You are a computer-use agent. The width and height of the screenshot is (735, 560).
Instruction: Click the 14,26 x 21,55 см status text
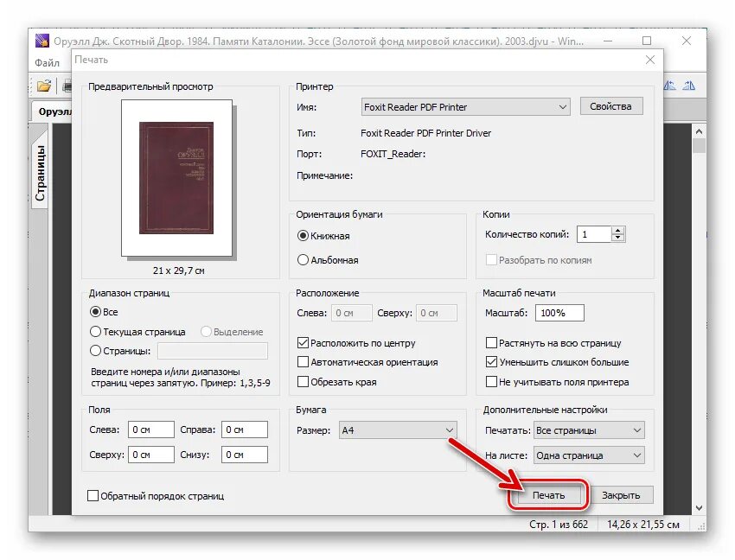[643, 525]
